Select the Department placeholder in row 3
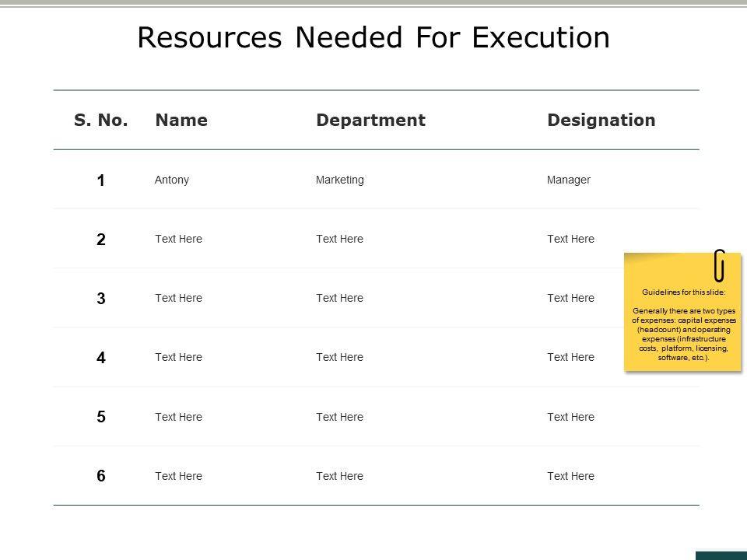The height and width of the screenshot is (560, 747). [340, 298]
